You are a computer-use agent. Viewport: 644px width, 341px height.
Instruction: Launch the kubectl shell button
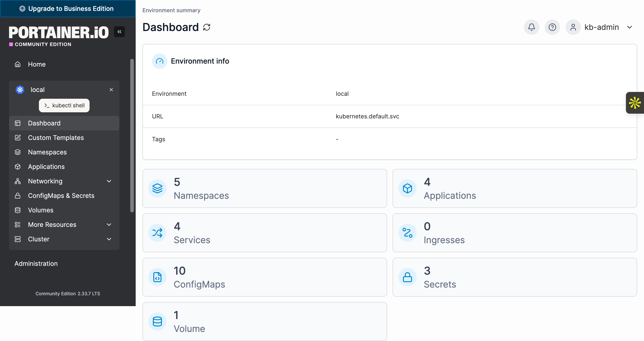click(64, 106)
